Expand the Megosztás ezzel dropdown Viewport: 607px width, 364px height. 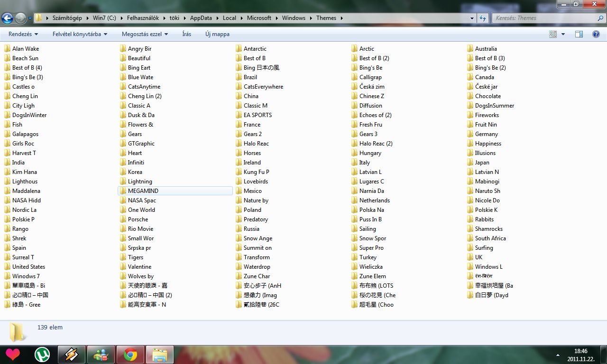145,34
